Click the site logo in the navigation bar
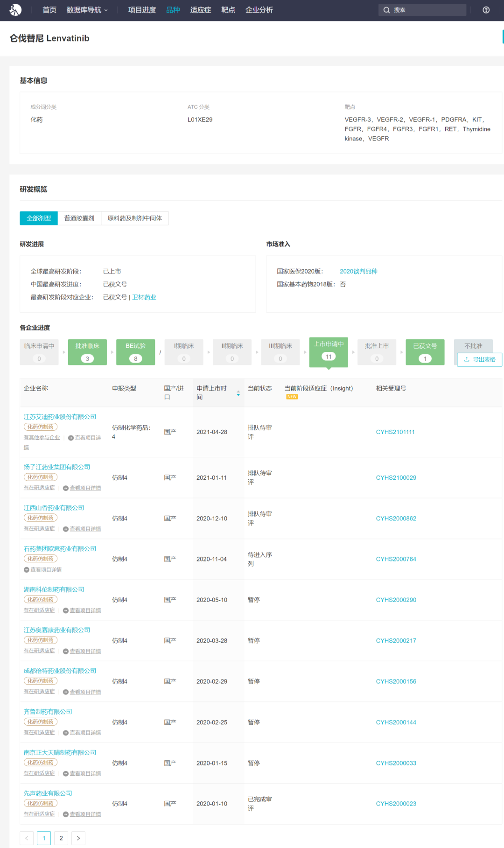 [15, 10]
